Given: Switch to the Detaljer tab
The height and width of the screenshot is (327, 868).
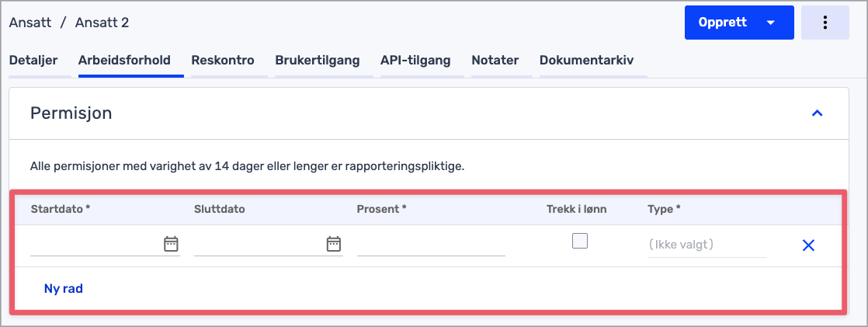Looking at the screenshot, I should click(33, 61).
